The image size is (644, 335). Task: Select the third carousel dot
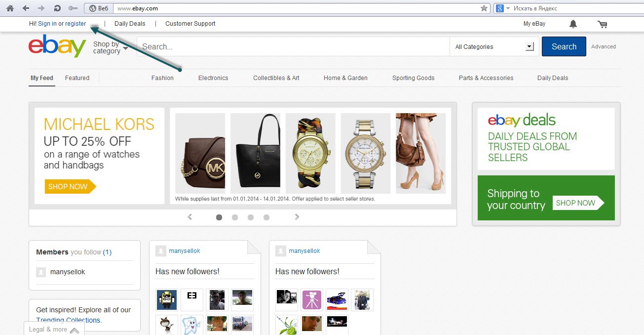tap(251, 217)
